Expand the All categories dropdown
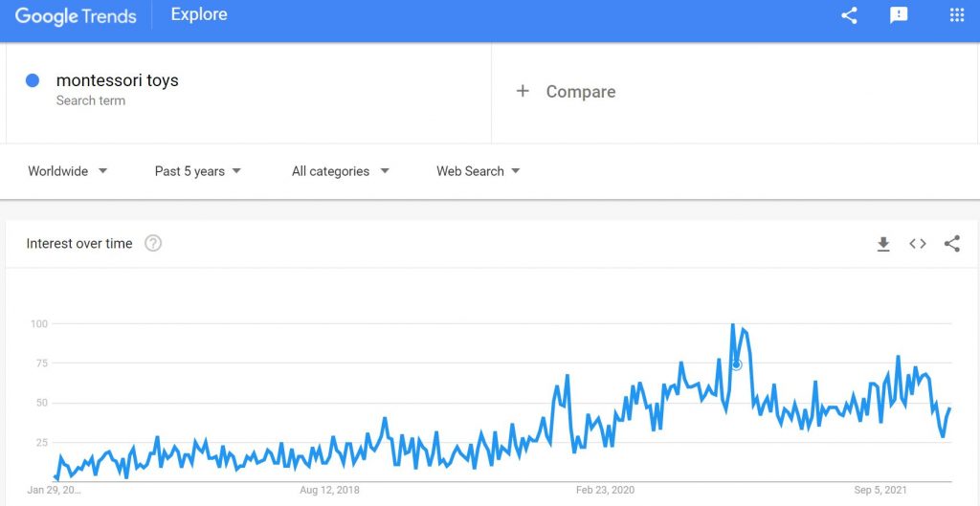 pyautogui.click(x=340, y=171)
